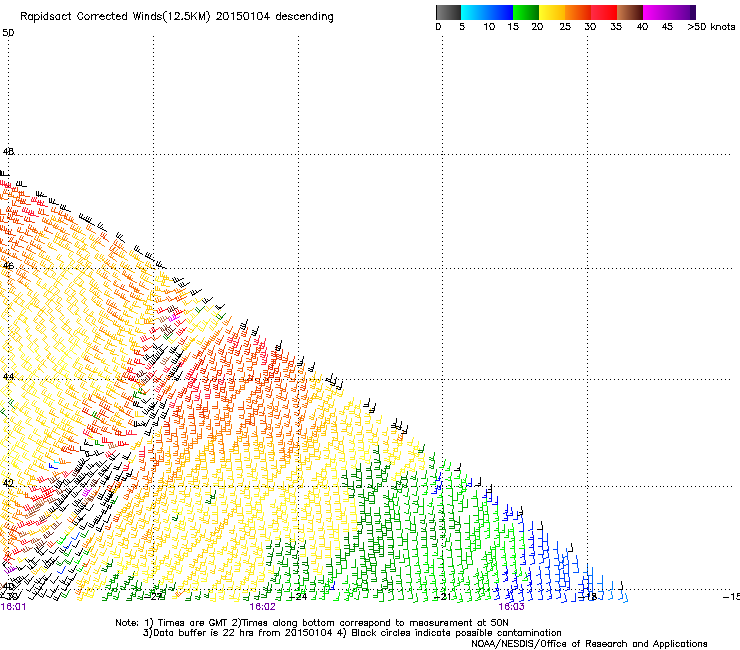Click the latitude label '42'
The height and width of the screenshot is (650, 740).
(x=8, y=483)
